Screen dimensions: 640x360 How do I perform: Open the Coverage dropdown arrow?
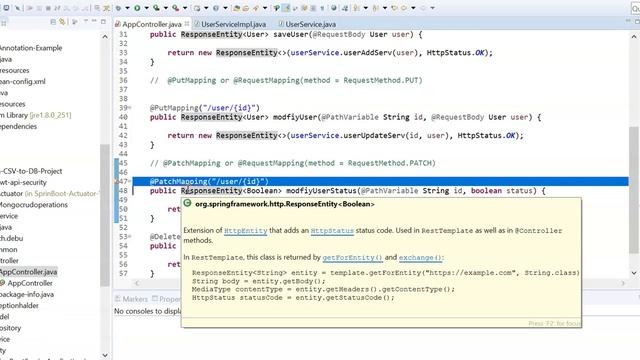(166, 8)
